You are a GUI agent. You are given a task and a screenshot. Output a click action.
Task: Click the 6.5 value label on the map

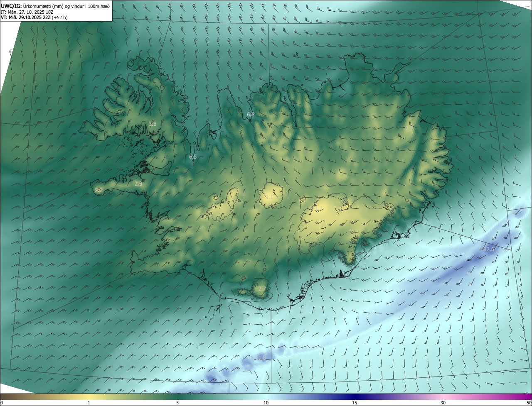point(193,157)
